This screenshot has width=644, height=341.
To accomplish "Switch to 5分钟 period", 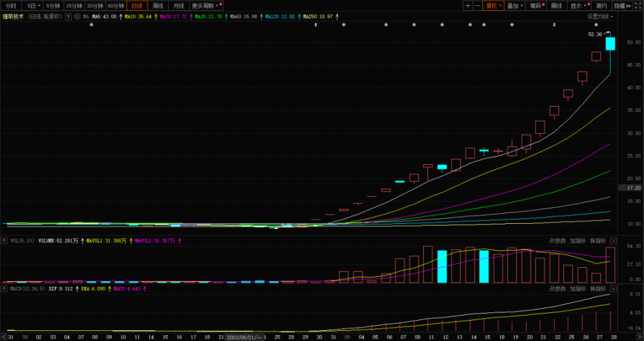I will pyautogui.click(x=53, y=6).
